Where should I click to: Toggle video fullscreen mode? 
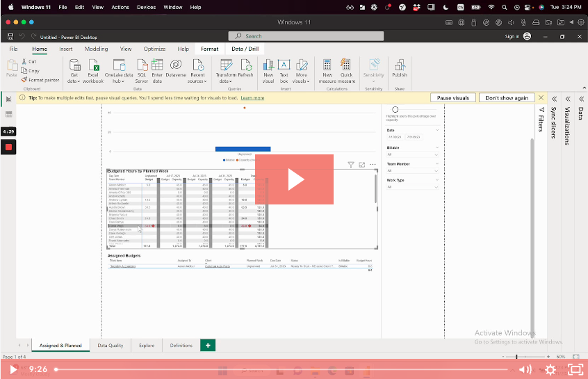[x=575, y=370]
